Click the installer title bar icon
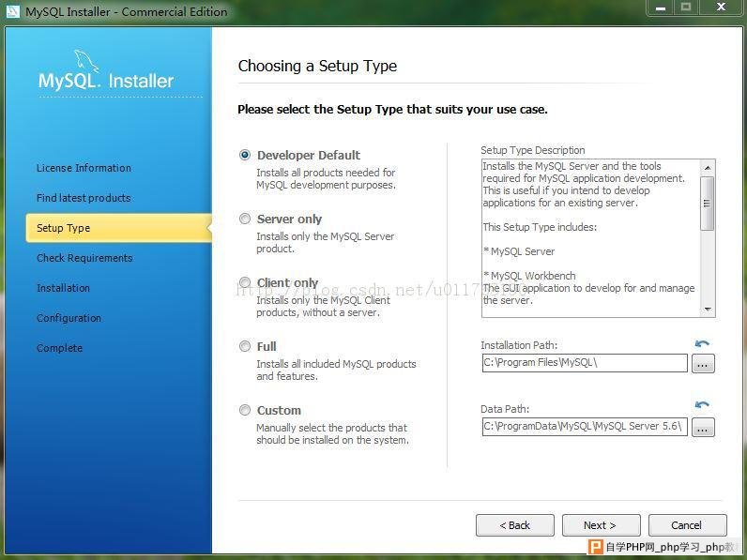747x560 pixels. pyautogui.click(x=13, y=11)
